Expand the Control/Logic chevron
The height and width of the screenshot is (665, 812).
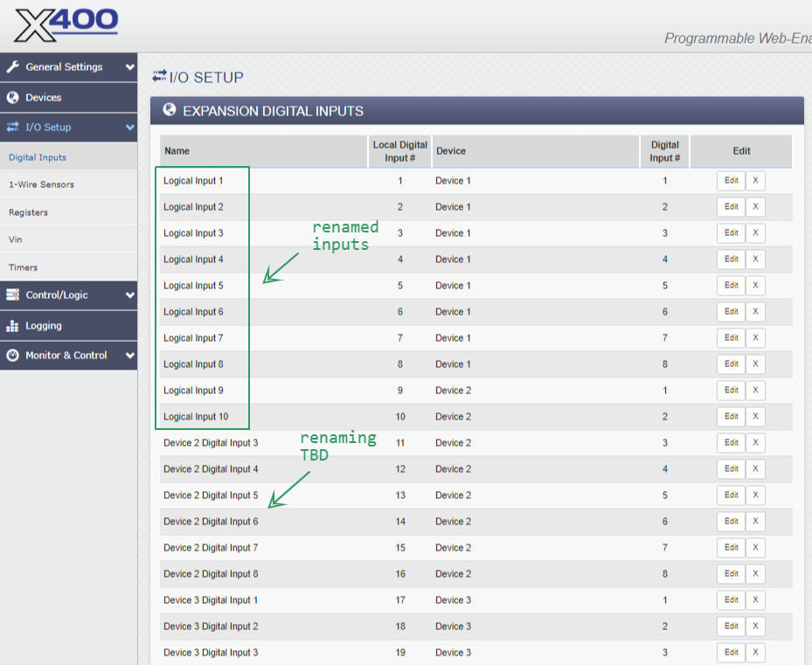coord(129,295)
